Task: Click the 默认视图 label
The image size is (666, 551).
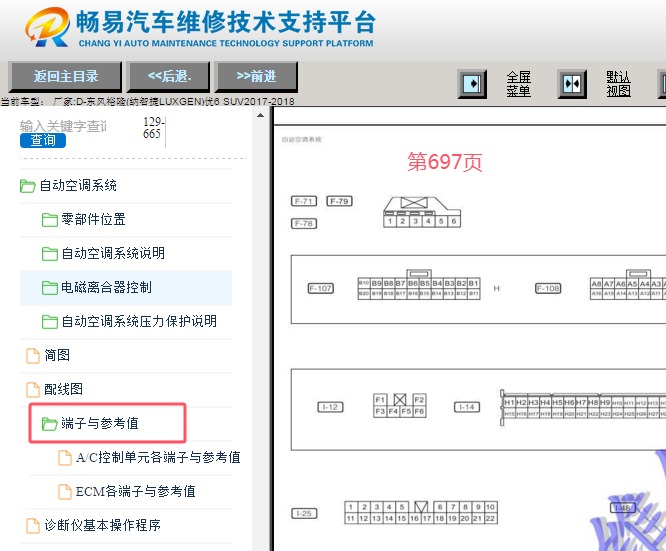Action: [618, 84]
